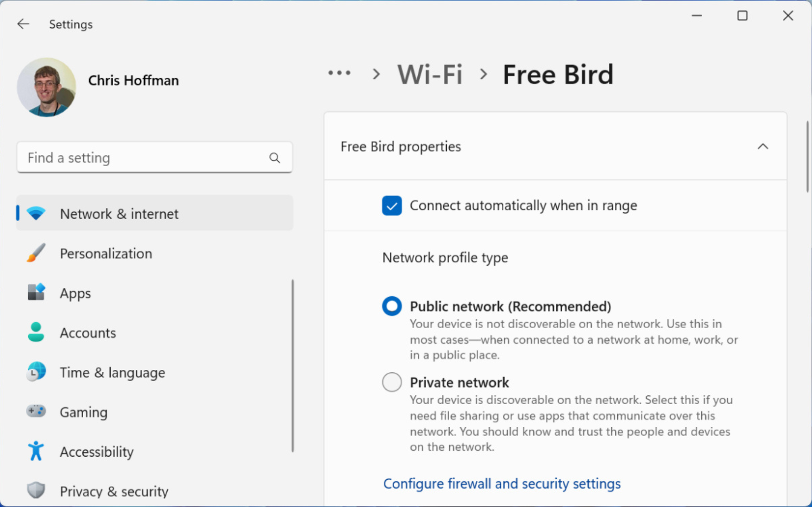Click the back arrow to return
This screenshot has height=507, width=812.
tap(23, 23)
